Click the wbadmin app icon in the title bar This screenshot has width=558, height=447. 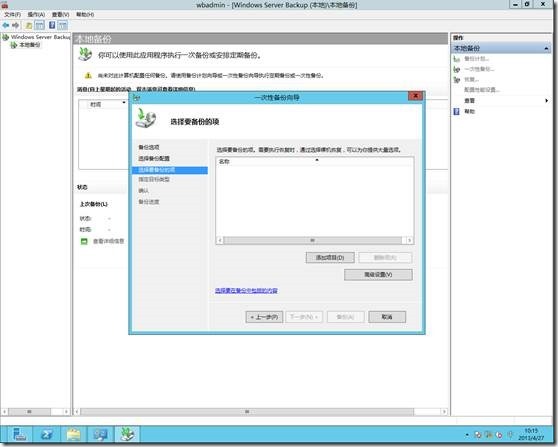click(x=5, y=4)
